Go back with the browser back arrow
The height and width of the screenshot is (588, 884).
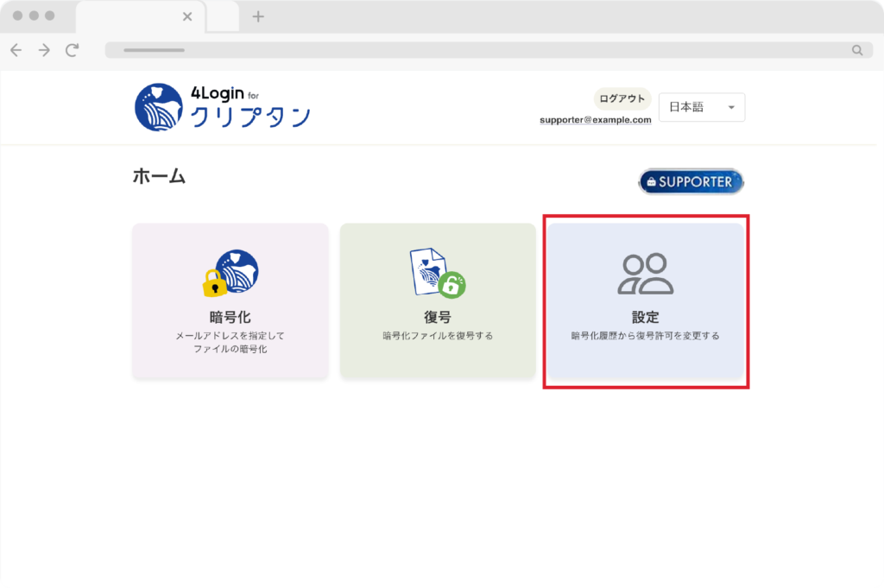click(16, 50)
